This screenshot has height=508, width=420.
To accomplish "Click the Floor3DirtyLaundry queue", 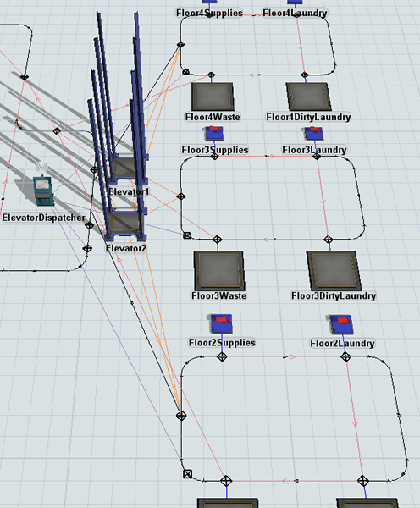I will (334, 271).
